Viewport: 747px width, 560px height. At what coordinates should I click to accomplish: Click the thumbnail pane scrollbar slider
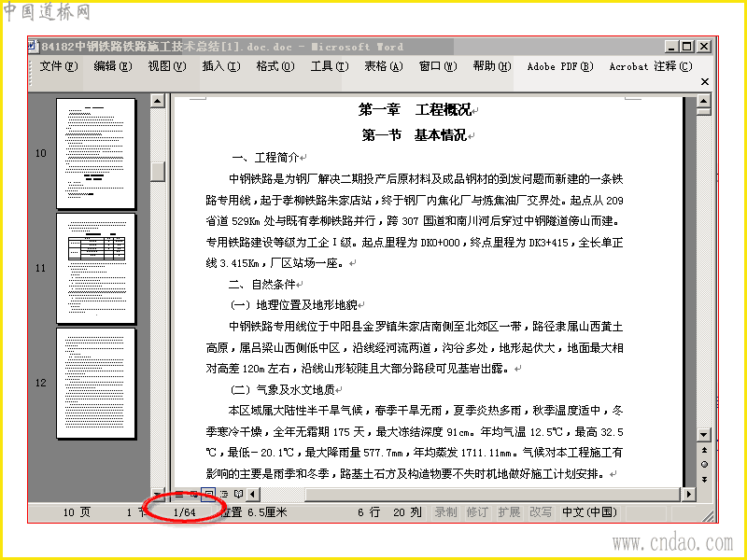tap(158, 172)
